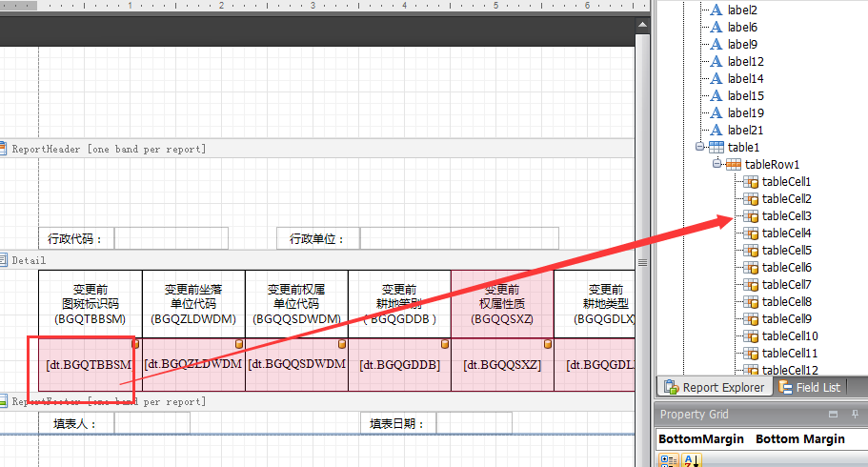This screenshot has height=467, width=868.
Task: Select tableCell10 in the tree
Action: pyautogui.click(x=790, y=336)
